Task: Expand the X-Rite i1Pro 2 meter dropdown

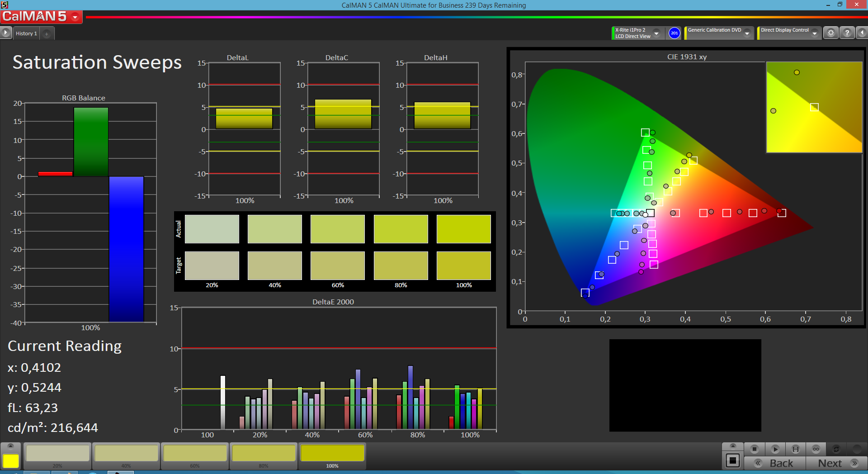Action: [656, 33]
